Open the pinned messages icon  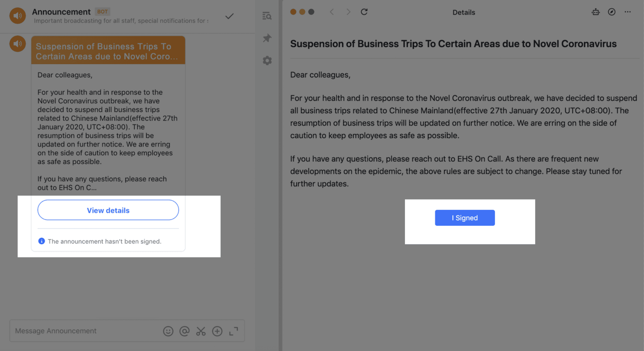pyautogui.click(x=267, y=38)
